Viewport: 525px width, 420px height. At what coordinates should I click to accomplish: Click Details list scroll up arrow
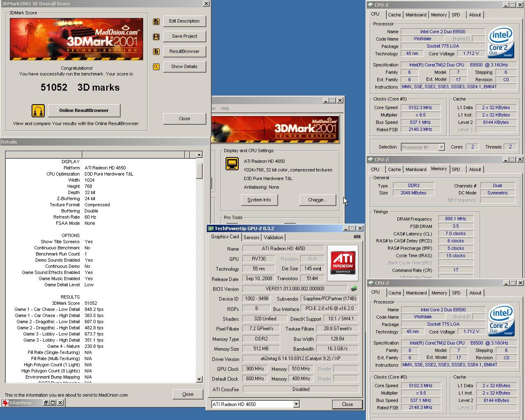[x=199, y=155]
